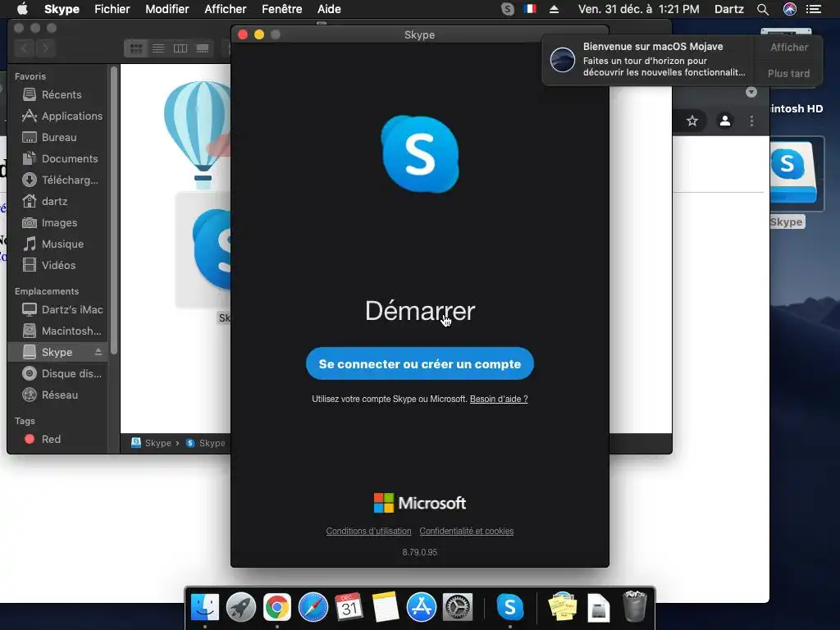840x630 pixels.
Task: Open Calendar in the Dock
Action: click(349, 607)
